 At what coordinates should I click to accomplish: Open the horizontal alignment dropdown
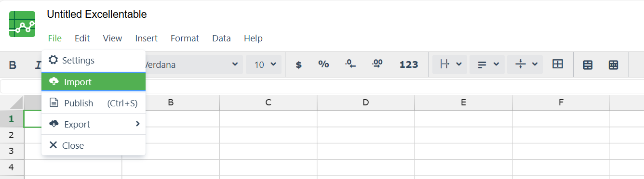(x=488, y=64)
